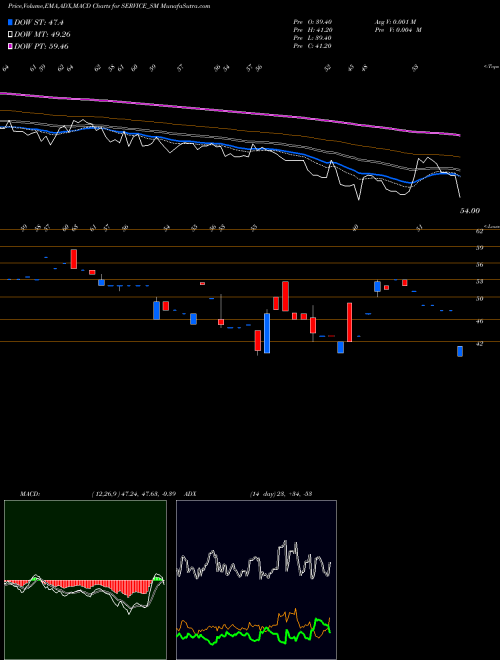The width and height of the screenshot is (500, 660).
Task: Click the 56 price axis label
Action: point(479,265)
